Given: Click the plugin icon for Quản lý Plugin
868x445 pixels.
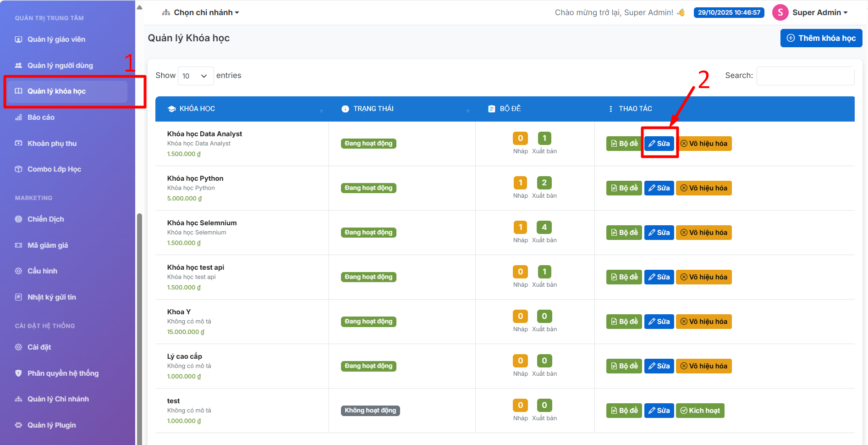Looking at the screenshot, I should [18, 425].
